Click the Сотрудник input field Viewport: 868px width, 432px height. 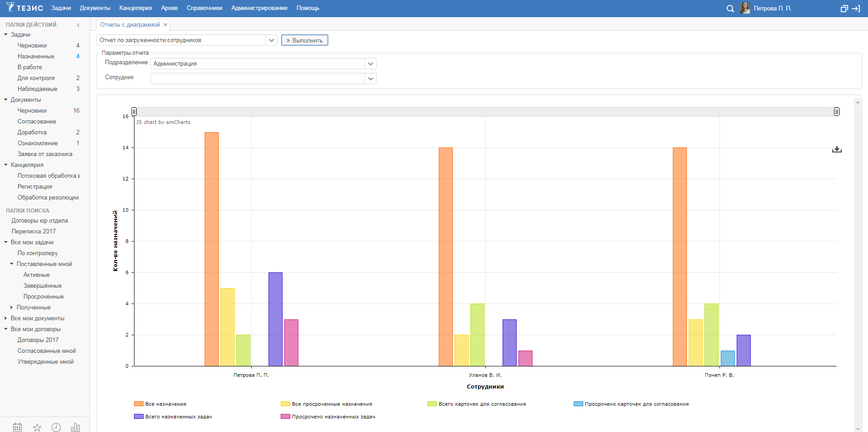pos(258,79)
